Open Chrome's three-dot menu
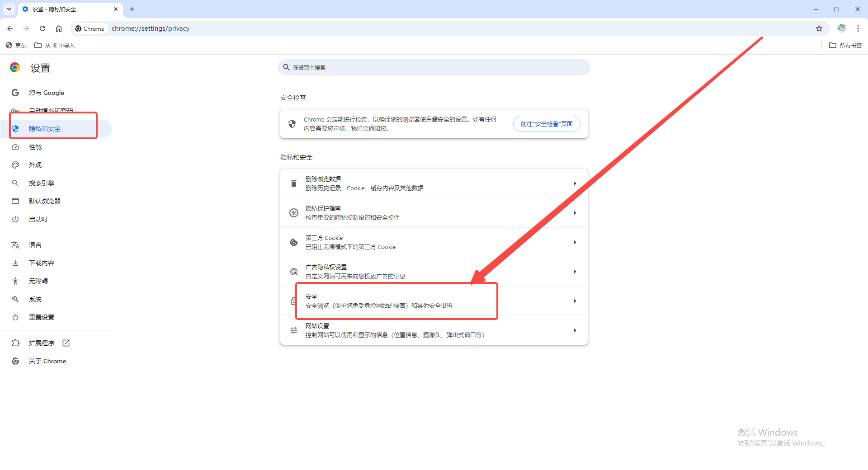Image resolution: width=868 pixels, height=470 pixels. click(x=858, y=28)
